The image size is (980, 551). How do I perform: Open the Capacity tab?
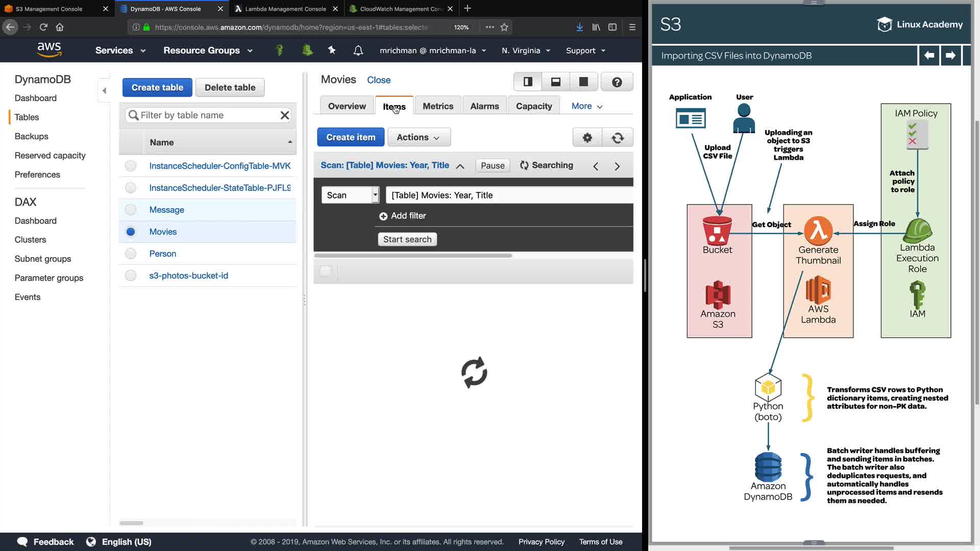click(x=533, y=106)
